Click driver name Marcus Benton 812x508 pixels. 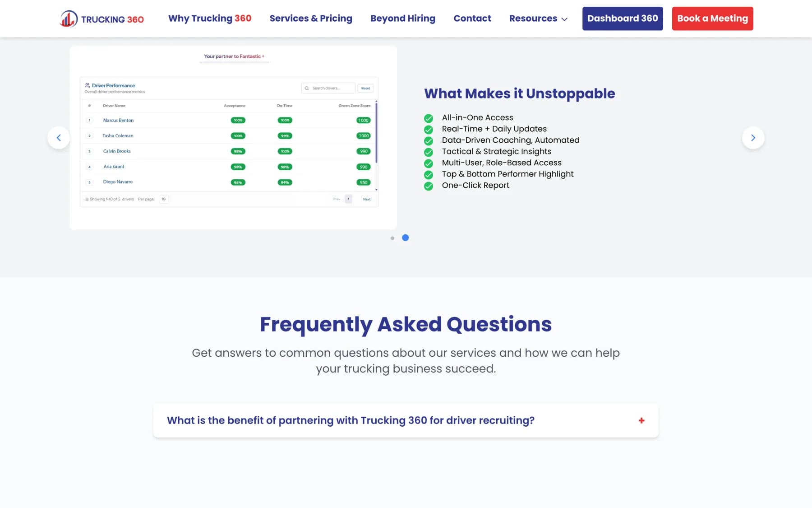tap(118, 120)
